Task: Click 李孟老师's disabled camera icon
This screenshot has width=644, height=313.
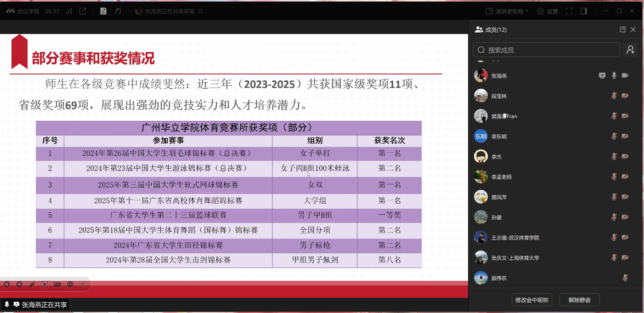Action: [x=625, y=176]
